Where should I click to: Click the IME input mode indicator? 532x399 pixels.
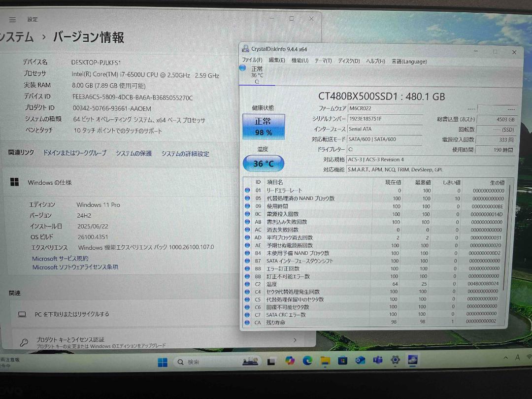click(517, 357)
